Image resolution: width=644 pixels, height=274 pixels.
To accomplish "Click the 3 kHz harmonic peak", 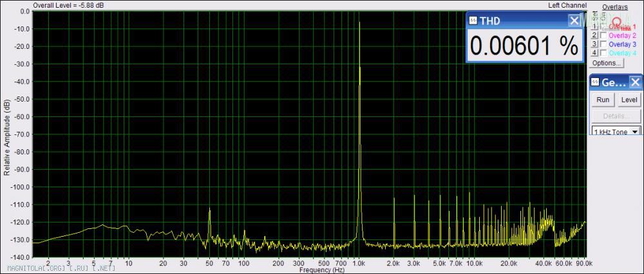I will pyautogui.click(x=414, y=221).
